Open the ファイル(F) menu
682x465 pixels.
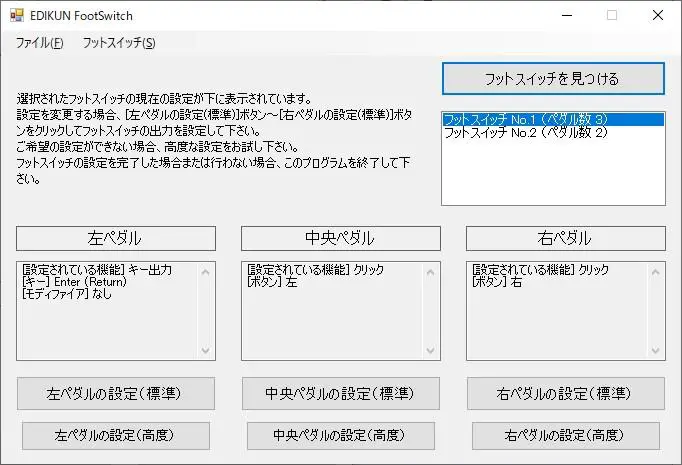tap(40, 43)
